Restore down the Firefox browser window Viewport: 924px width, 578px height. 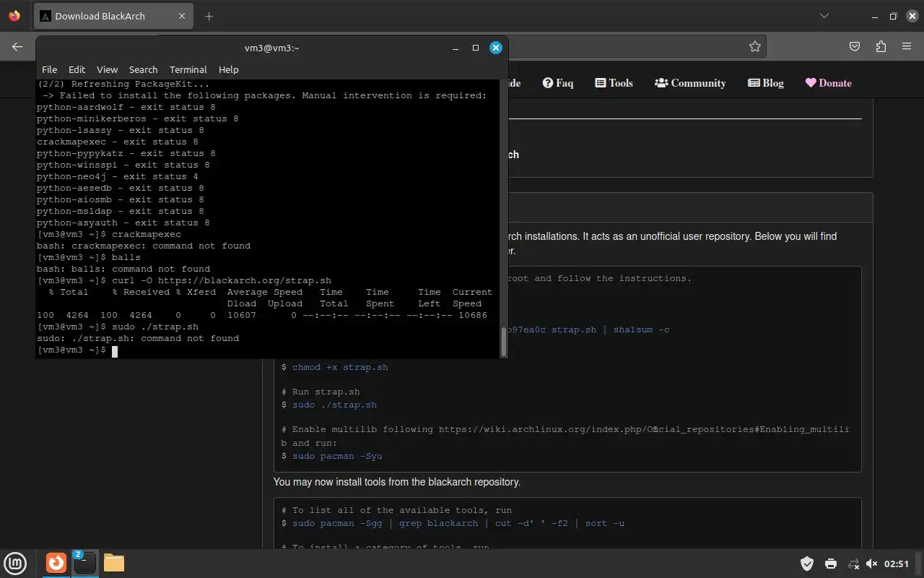point(893,16)
